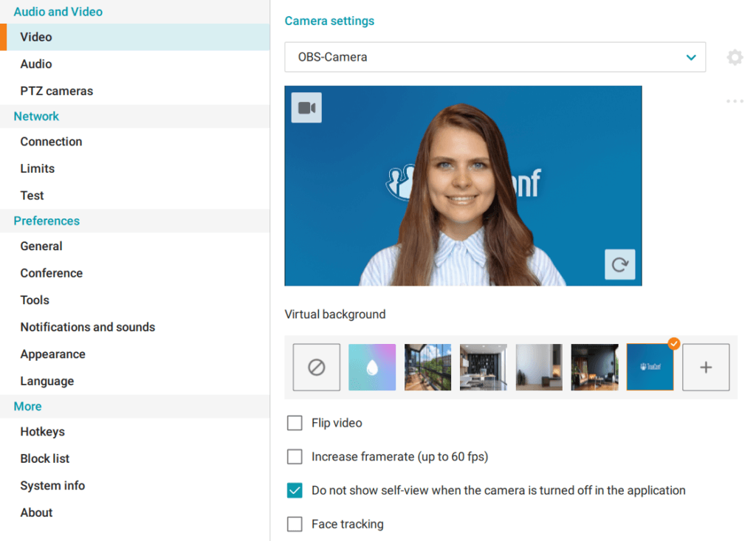
Task: Enable the Flip video option
Action: click(x=295, y=422)
